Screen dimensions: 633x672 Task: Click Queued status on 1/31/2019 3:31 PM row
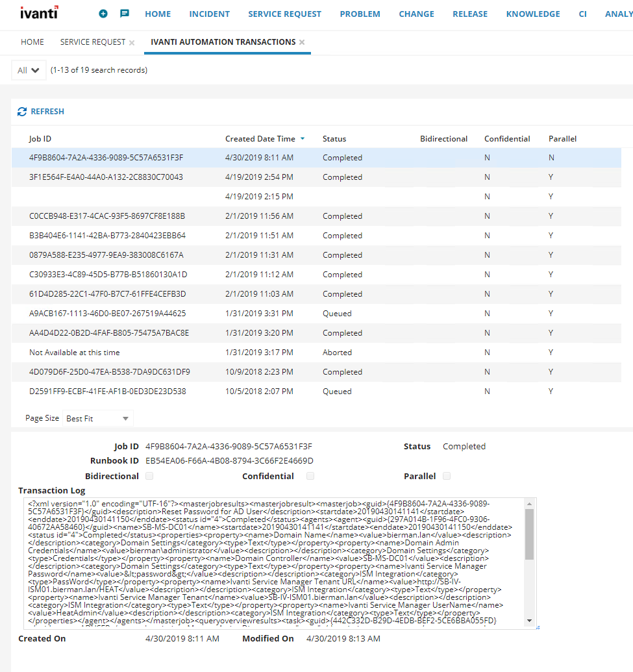337,314
